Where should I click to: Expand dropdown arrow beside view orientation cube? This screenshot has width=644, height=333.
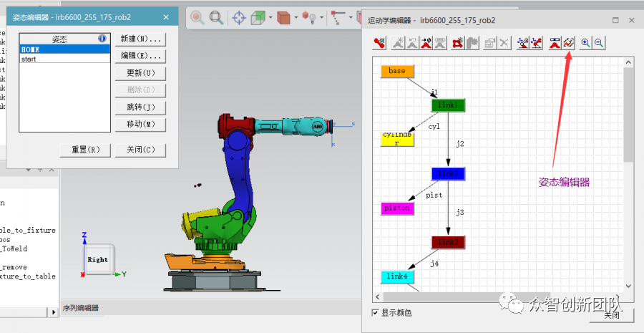270,18
